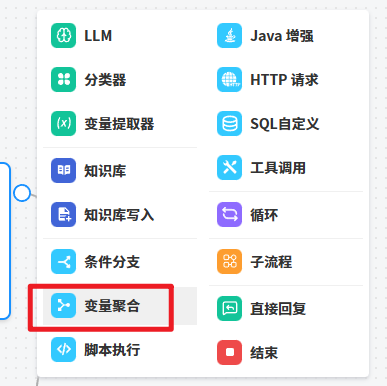Click the purple loop 循环 icon
Viewport: 387px width, 386px height.
click(229, 214)
